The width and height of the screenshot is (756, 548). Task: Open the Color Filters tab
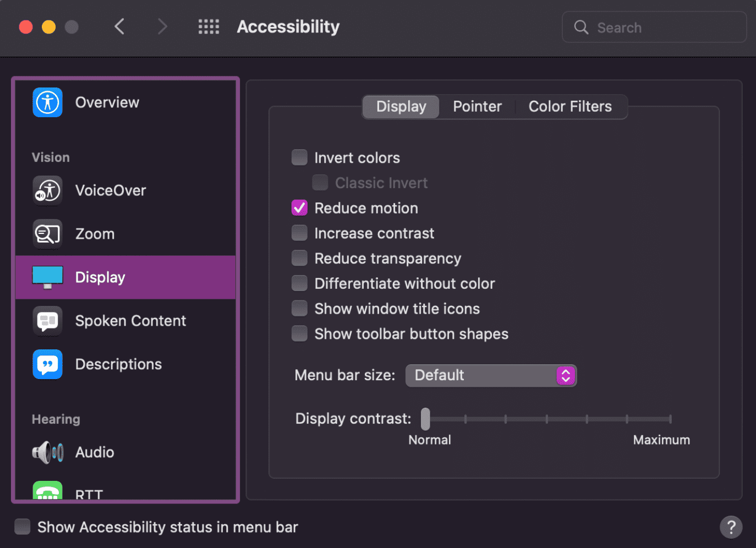570,106
